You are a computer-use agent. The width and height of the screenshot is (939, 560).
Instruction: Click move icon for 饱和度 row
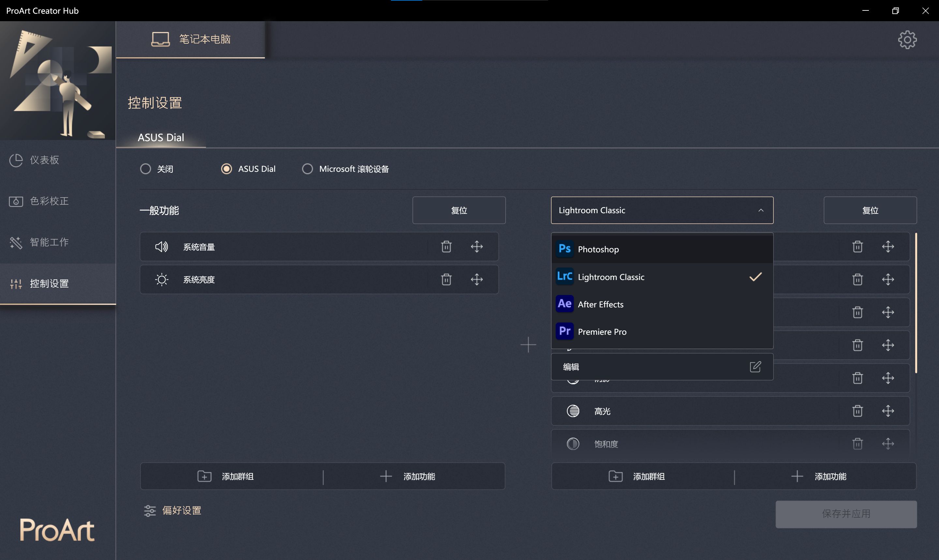pyautogui.click(x=888, y=444)
